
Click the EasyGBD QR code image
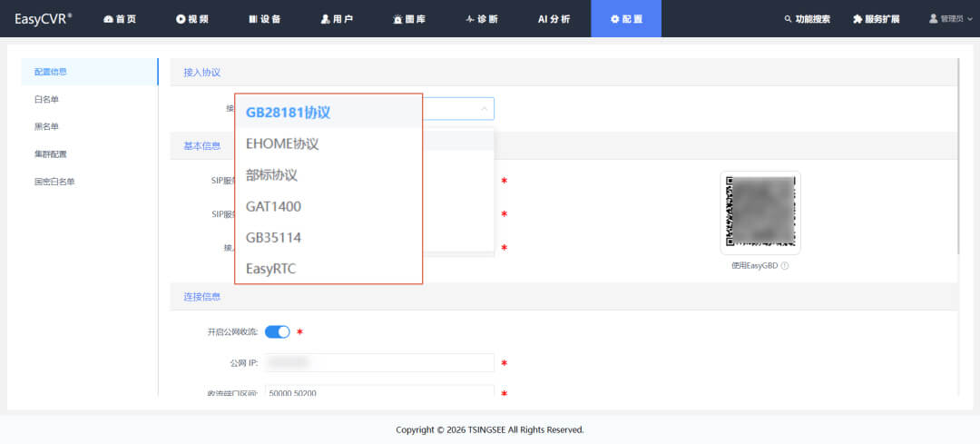760,212
